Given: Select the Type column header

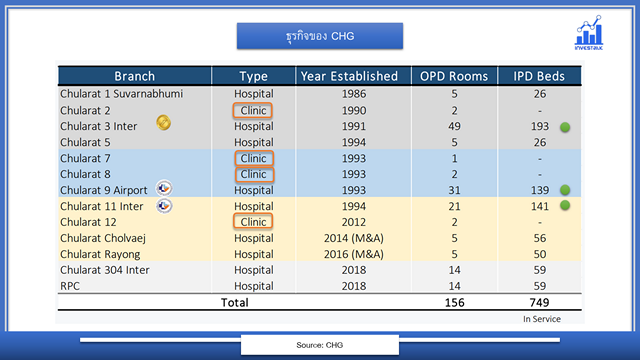Looking at the screenshot, I should 253,76.
